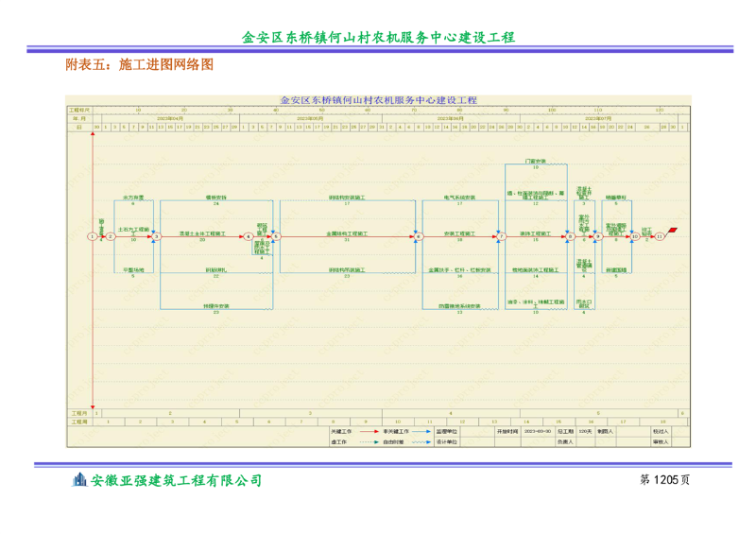Click the 2023年04月 month header
The height and width of the screenshot is (534, 756).
point(170,118)
